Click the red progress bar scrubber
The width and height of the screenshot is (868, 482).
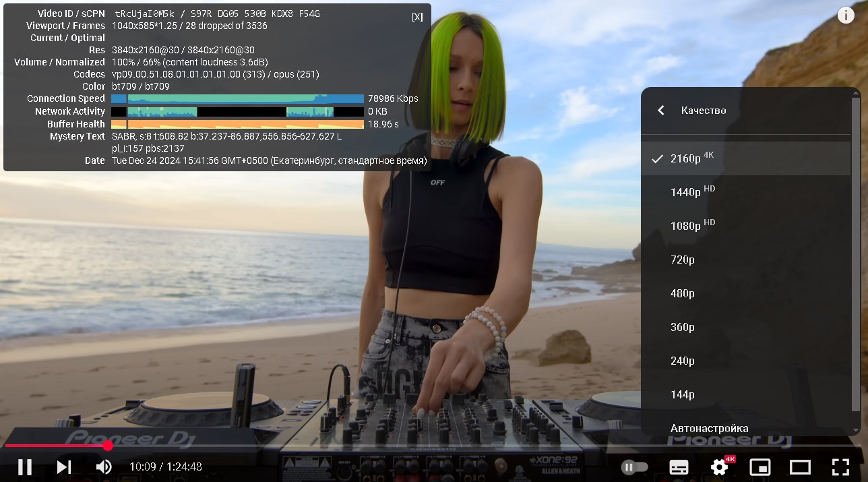tap(108, 446)
